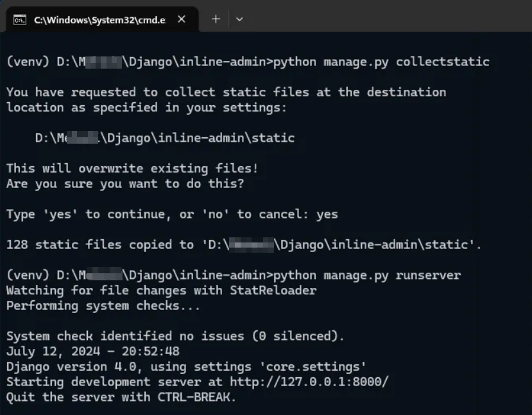
Task: Click the StatReloader watching message
Action: pyautogui.click(x=160, y=290)
